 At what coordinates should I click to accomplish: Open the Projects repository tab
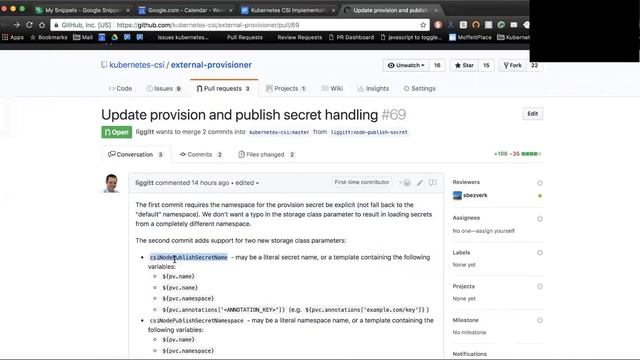tap(286, 89)
